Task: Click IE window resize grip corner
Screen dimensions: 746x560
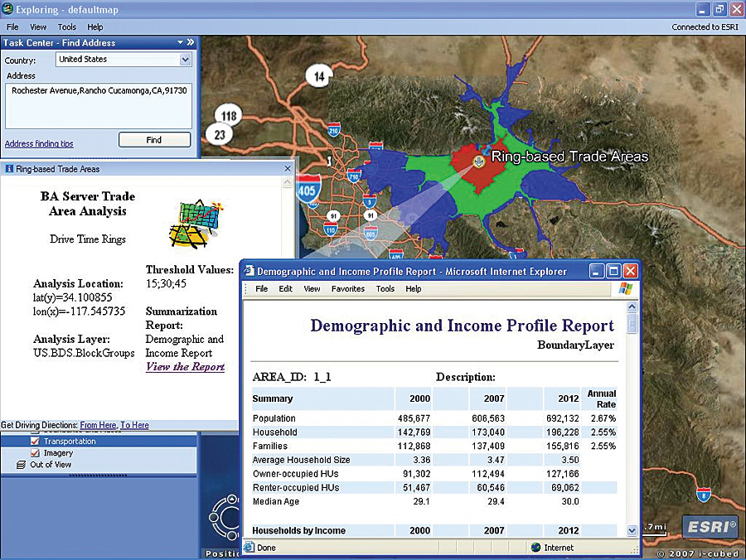Action: tap(635, 549)
